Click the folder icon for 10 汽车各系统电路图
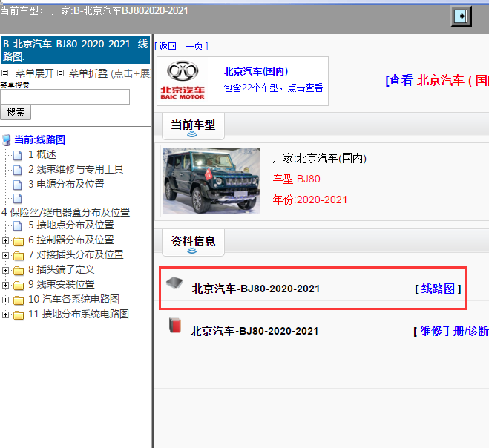 click(x=19, y=300)
